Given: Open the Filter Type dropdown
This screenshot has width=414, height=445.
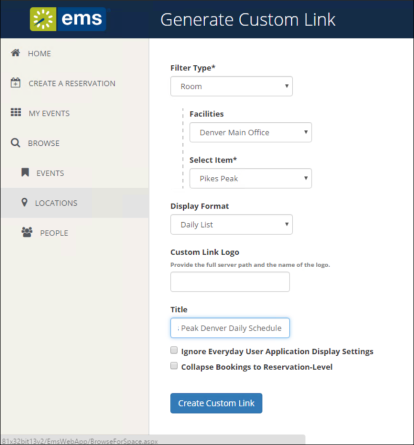Looking at the screenshot, I should pyautogui.click(x=231, y=86).
